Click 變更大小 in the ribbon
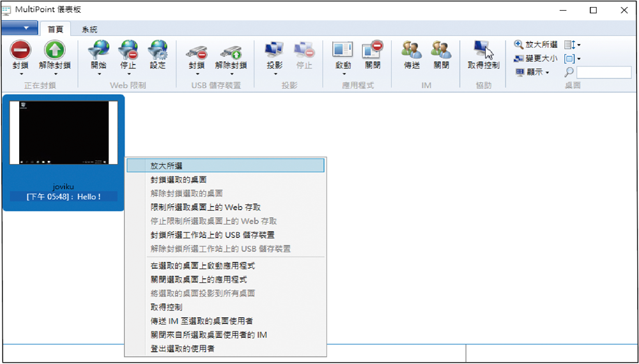Screen dimensions: 639x364 tap(535, 58)
